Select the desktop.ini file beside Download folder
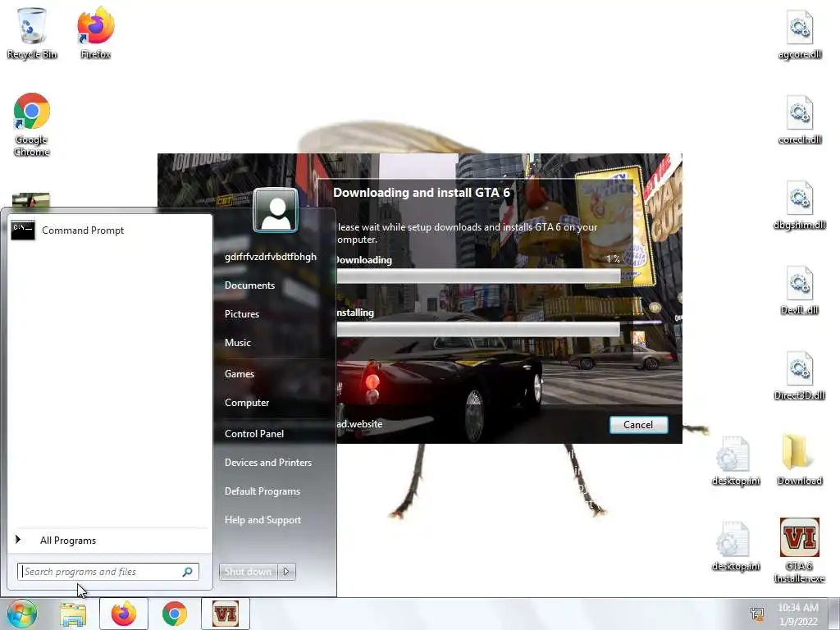Viewport: 840px width, 630px height. coord(736,461)
